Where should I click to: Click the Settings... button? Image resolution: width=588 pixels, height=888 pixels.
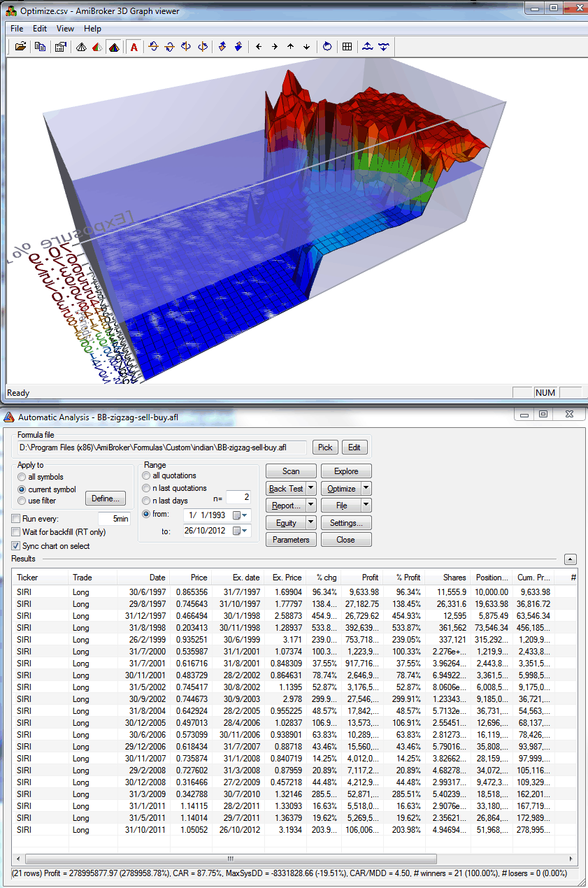point(346,522)
